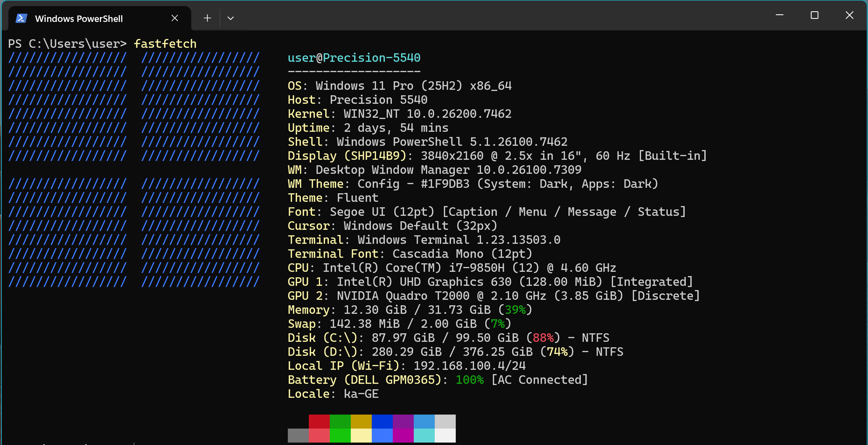Close the terminal window

click(849, 15)
